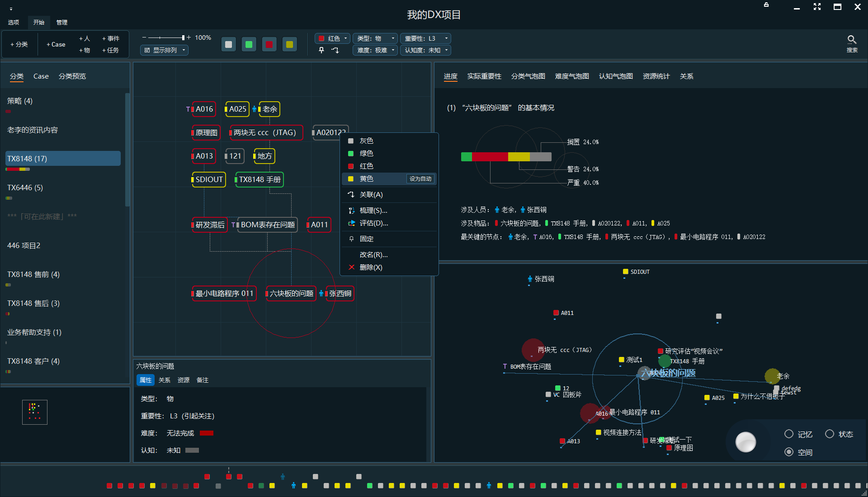Click the minimap thumbnail in lower left
This screenshot has width=868, height=497.
(35, 412)
